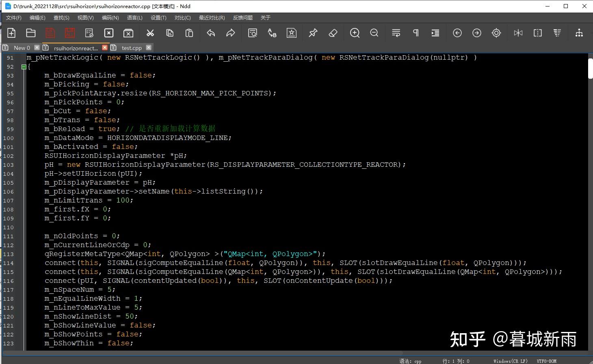Click the horizontal scrollbar at editor bottom
This screenshot has height=364, width=593.
pos(203,353)
